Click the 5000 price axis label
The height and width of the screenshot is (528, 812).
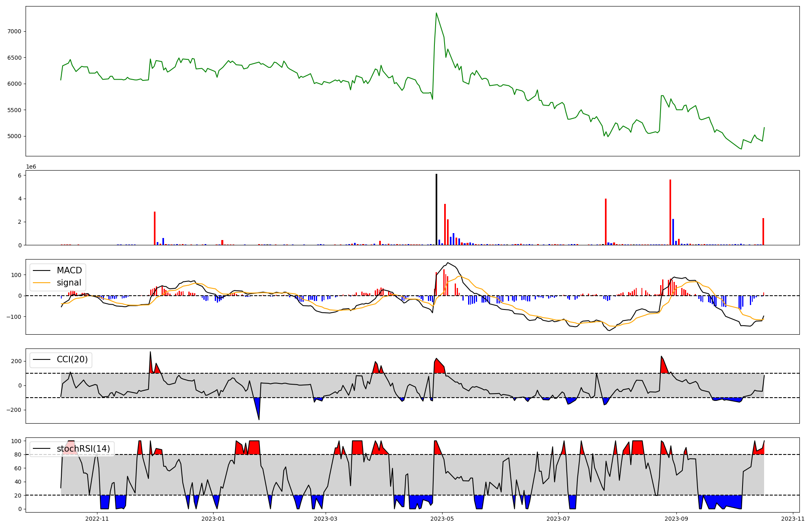[x=14, y=136]
